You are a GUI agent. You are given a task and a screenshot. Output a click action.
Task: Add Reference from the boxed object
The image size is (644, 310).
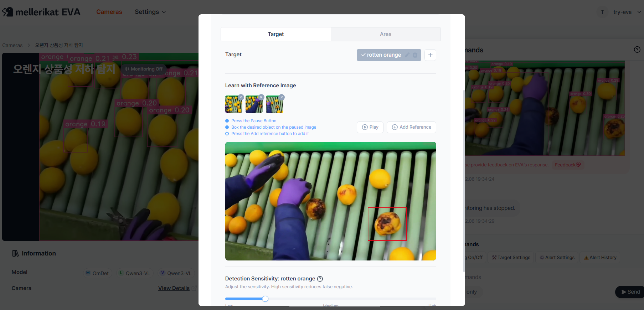coord(411,127)
